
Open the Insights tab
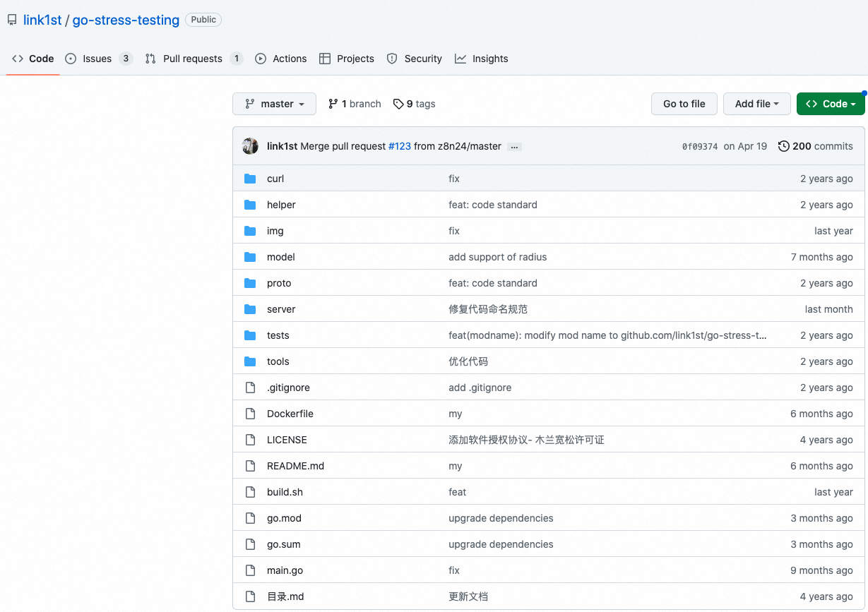(x=482, y=59)
